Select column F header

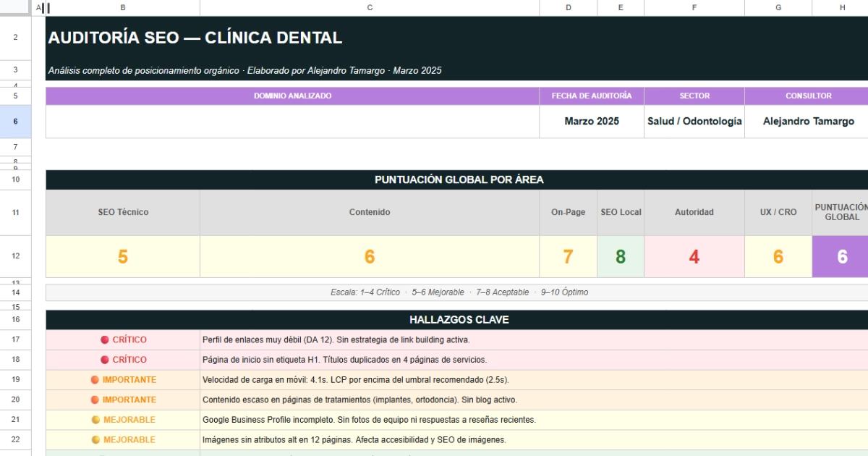click(x=694, y=7)
